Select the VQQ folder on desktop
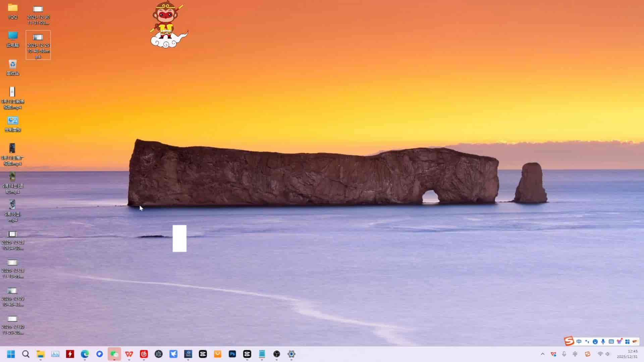This screenshot has height=362, width=644. click(x=13, y=11)
